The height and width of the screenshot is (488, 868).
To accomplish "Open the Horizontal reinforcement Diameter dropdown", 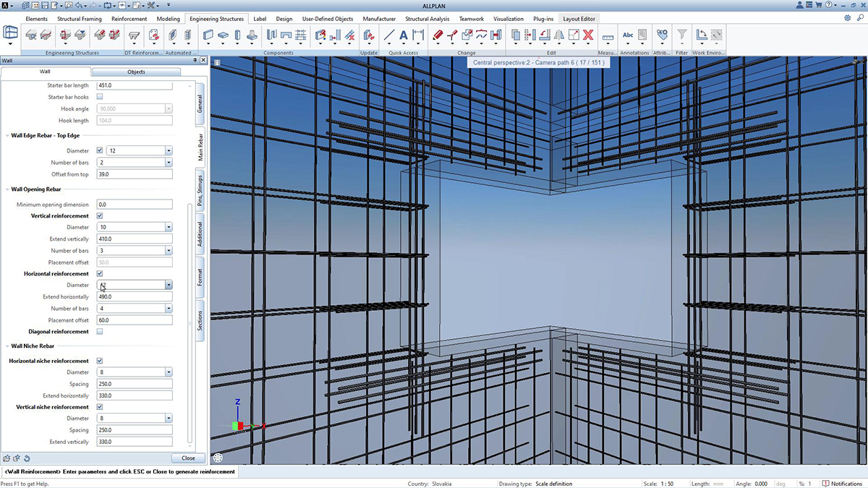I will [169, 285].
